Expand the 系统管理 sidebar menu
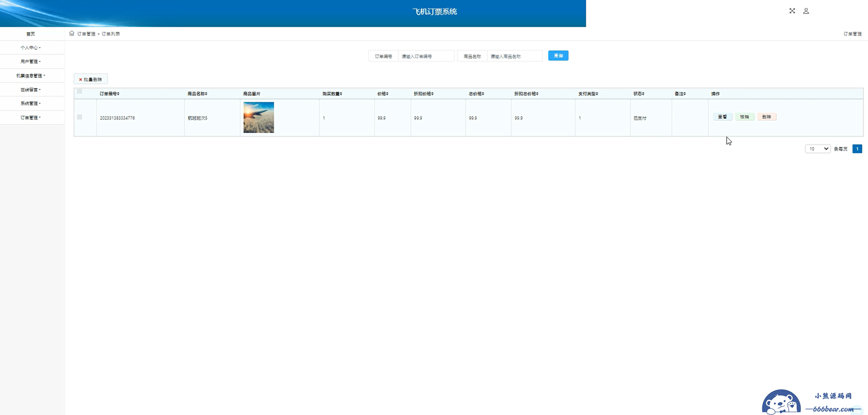The image size is (868, 415). (31, 103)
